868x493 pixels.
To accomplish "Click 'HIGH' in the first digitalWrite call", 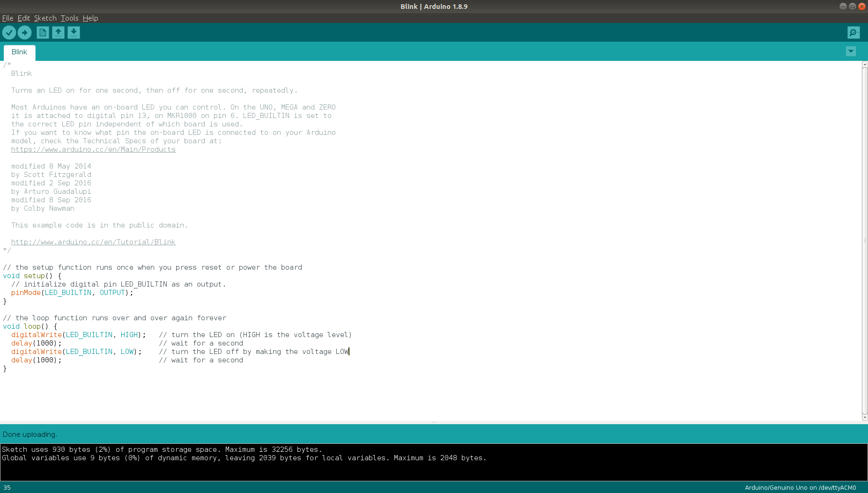I will (129, 335).
